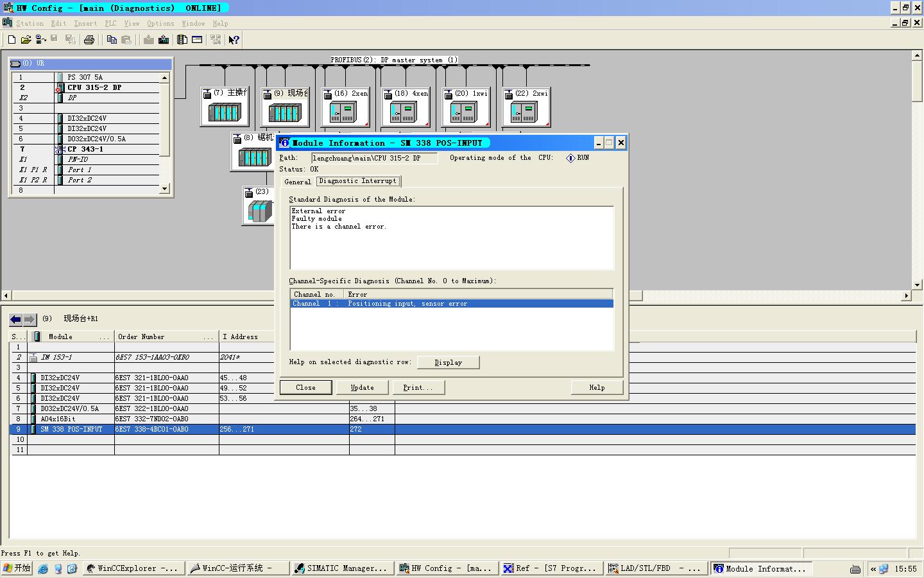Click Display for selected diagnostic row
924x578 pixels.
coord(448,362)
